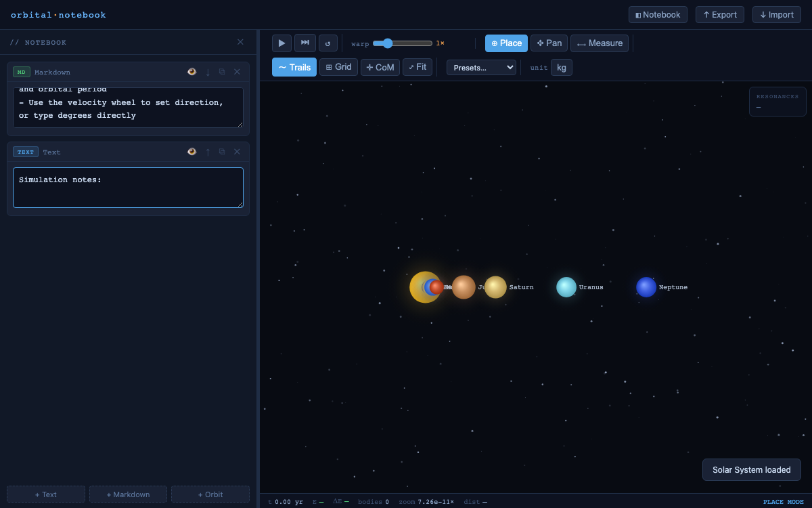Click the 1× warp value label
812x508 pixels.
(x=440, y=43)
